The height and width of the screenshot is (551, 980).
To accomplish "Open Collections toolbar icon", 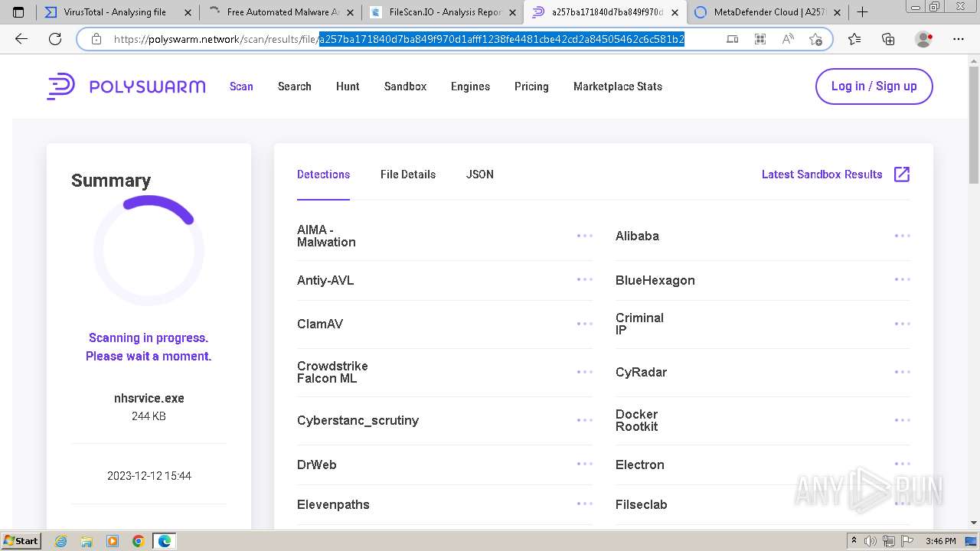I will [x=888, y=40].
